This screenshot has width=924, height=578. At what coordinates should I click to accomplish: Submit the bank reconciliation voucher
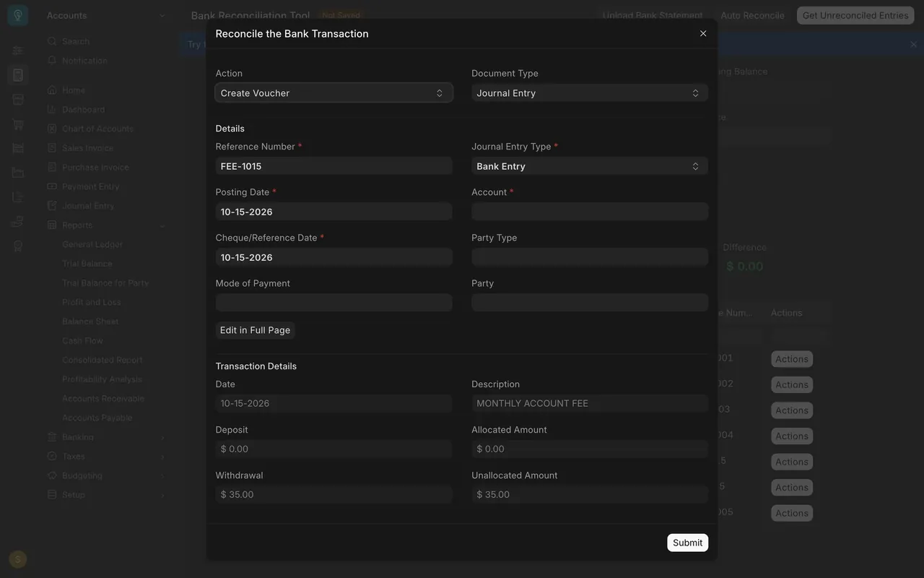click(x=687, y=543)
